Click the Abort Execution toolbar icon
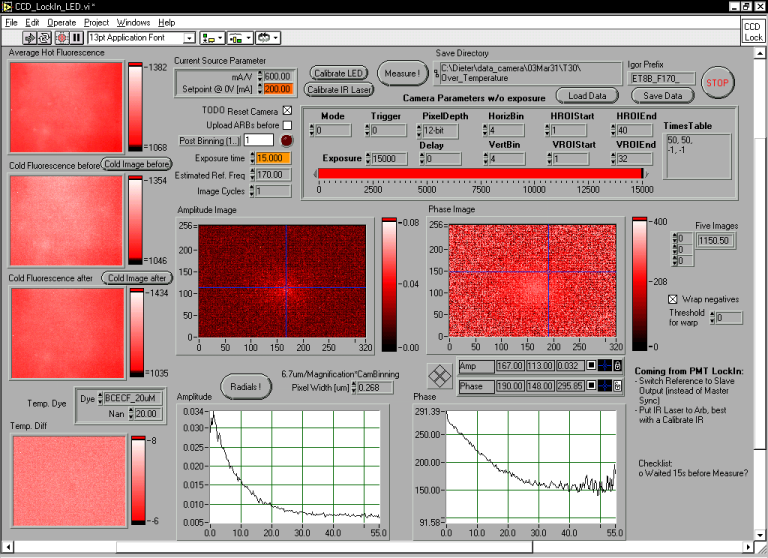This screenshot has width=768, height=558. tap(61, 37)
